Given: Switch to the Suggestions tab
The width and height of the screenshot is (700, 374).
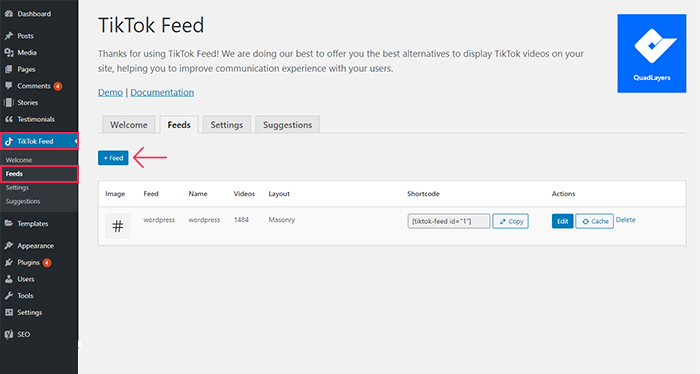Looking at the screenshot, I should click(x=288, y=125).
